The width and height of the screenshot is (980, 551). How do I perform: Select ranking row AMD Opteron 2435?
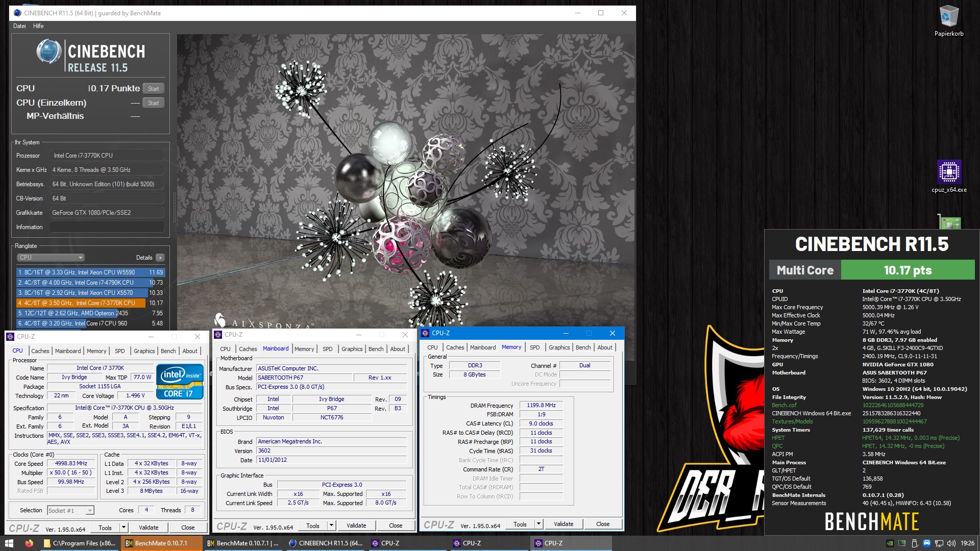pos(90,313)
